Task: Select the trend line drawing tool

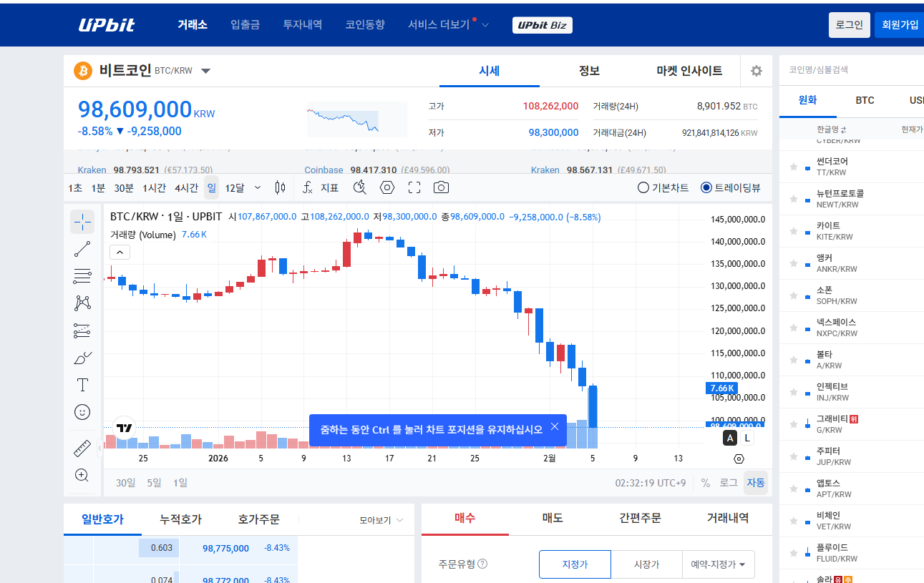Action: (82, 249)
